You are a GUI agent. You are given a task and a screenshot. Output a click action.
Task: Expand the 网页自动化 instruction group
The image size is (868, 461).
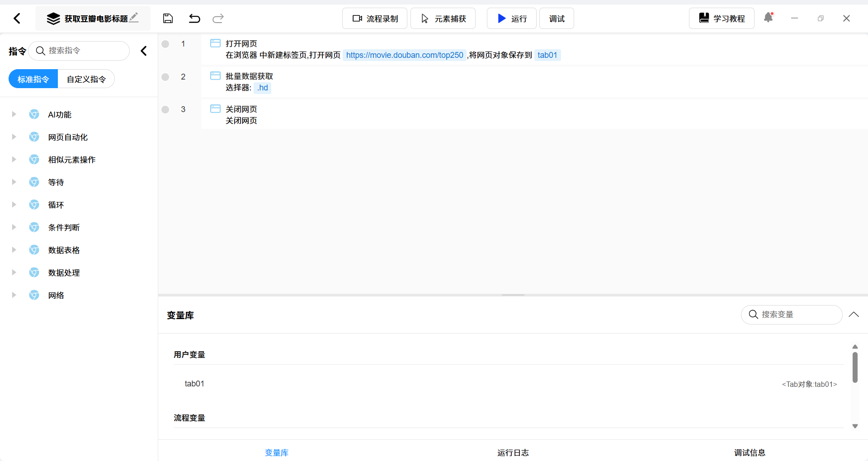pos(14,137)
